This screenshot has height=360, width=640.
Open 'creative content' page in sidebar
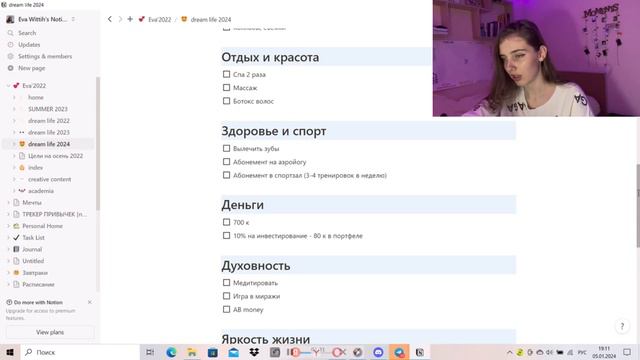coord(49,179)
